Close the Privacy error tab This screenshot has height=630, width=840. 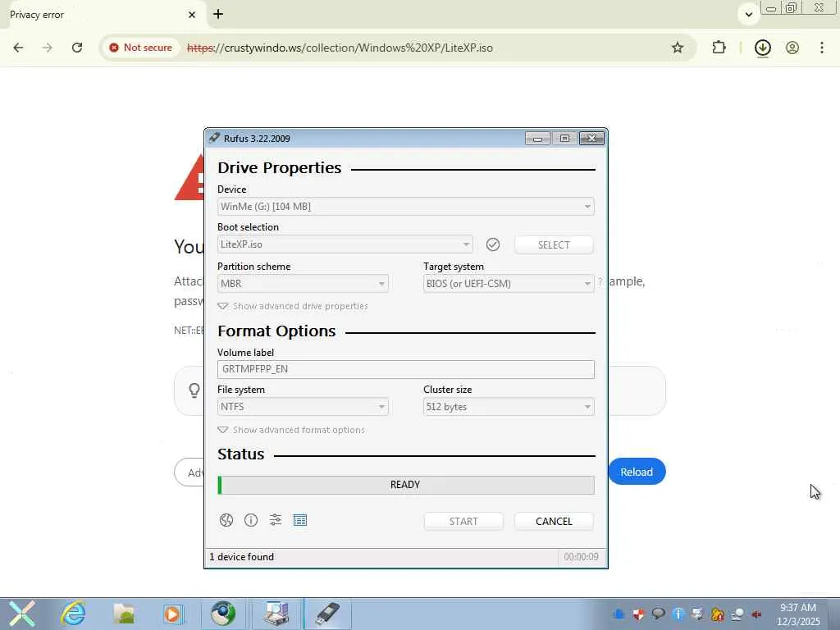tap(192, 15)
